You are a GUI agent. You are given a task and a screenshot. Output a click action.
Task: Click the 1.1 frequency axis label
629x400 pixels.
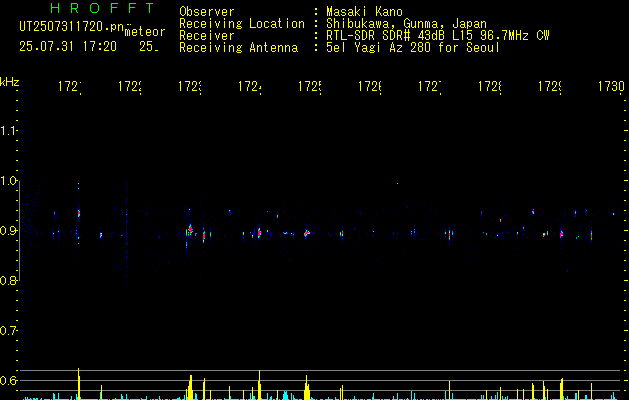tap(8, 131)
